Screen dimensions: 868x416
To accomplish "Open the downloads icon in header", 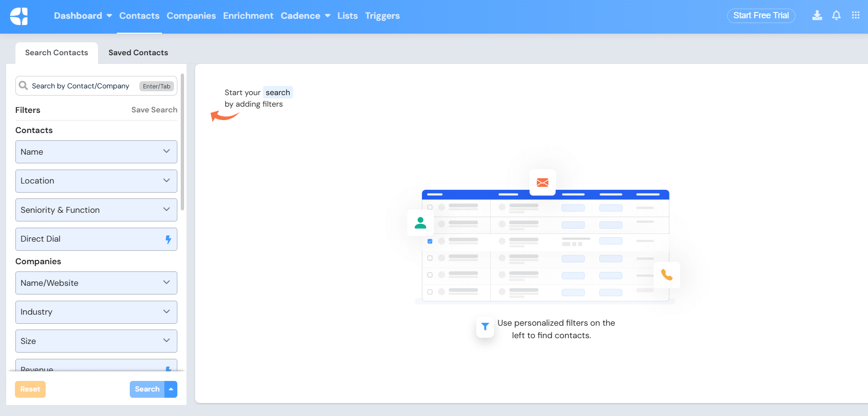I will [x=817, y=15].
